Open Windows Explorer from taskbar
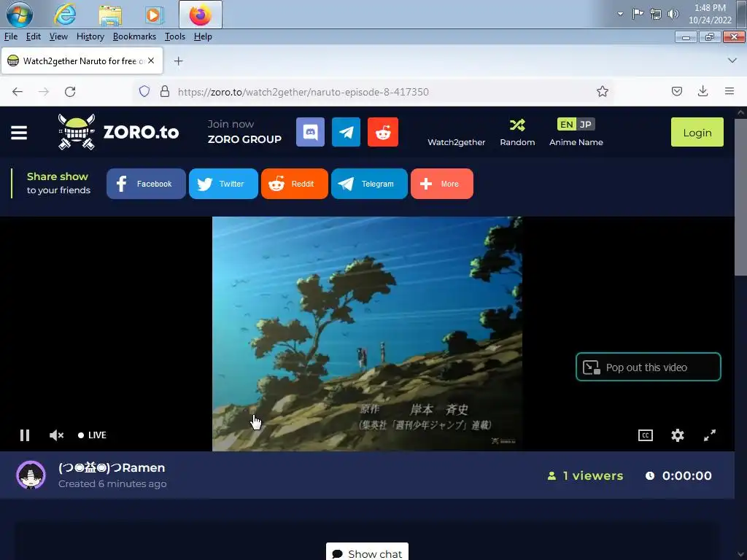Image resolution: width=747 pixels, height=560 pixels. pyautogui.click(x=110, y=15)
